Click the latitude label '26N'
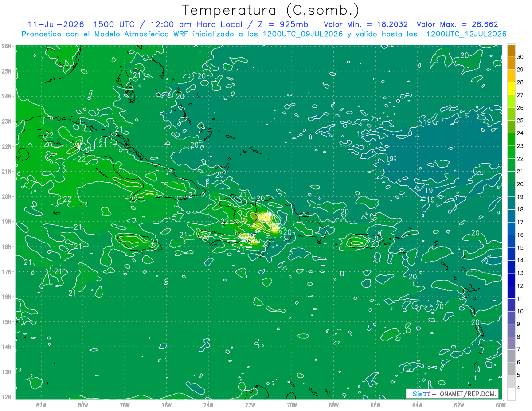 click(x=7, y=46)
